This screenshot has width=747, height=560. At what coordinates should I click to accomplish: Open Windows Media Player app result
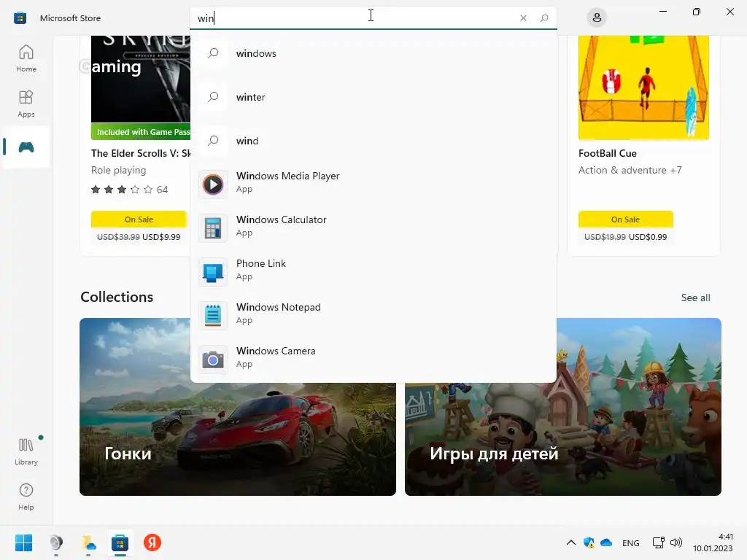pyautogui.click(x=373, y=184)
